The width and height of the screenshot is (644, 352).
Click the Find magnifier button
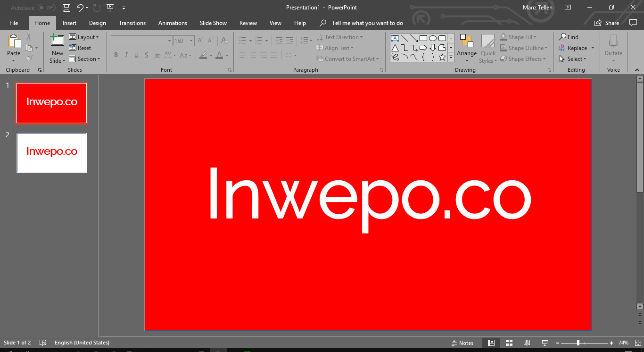click(569, 37)
